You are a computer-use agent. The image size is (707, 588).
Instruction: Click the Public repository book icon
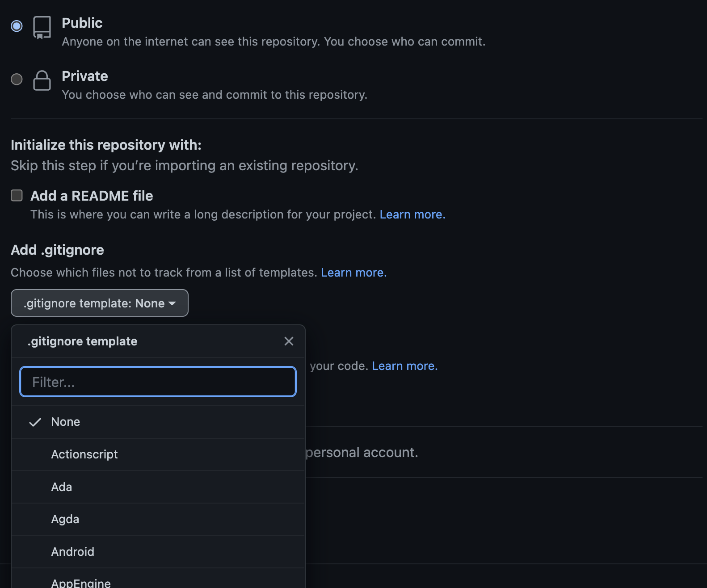pyautogui.click(x=42, y=28)
